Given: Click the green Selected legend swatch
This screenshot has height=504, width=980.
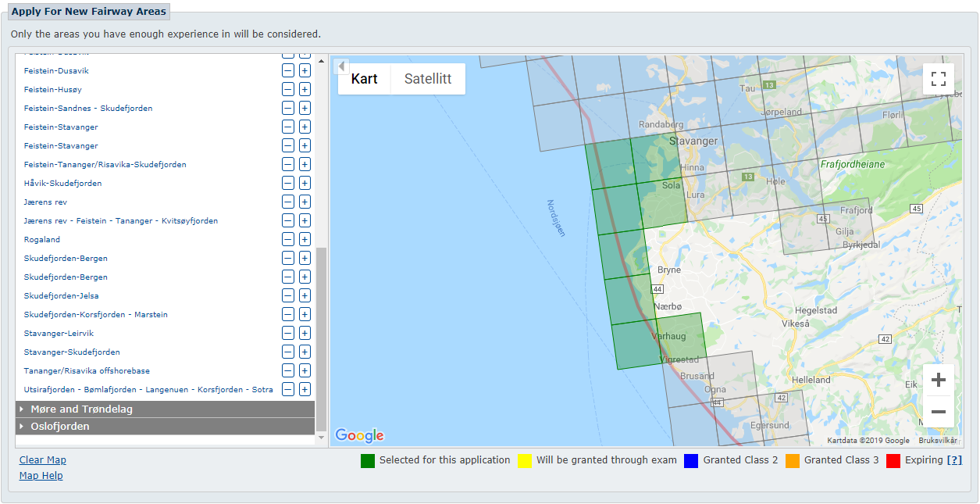Looking at the screenshot, I should [x=368, y=460].
